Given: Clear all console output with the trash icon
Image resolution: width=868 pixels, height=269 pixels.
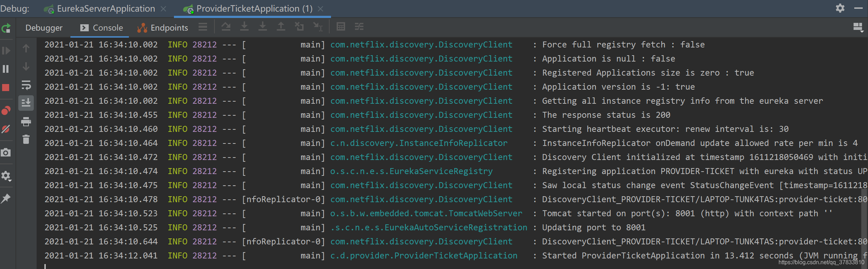Looking at the screenshot, I should pyautogui.click(x=26, y=139).
